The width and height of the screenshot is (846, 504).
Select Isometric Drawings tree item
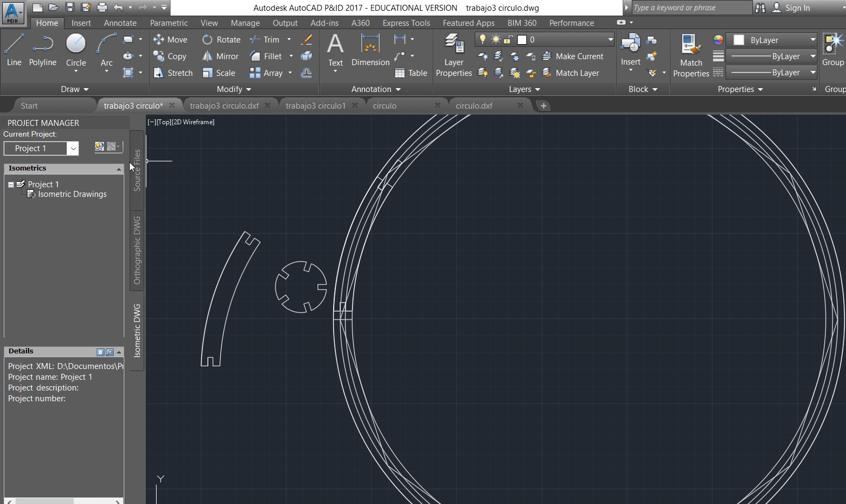(72, 194)
